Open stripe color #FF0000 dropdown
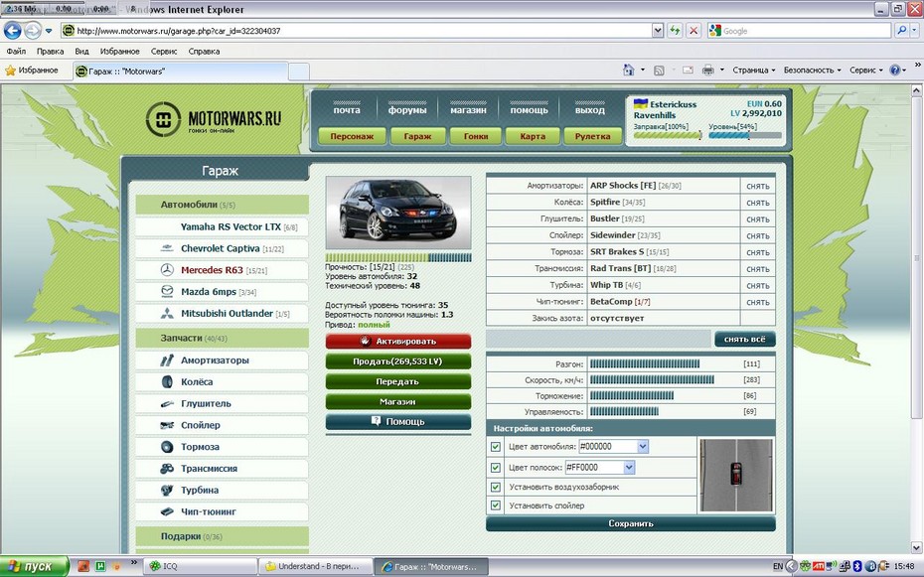The image size is (924, 577). point(629,468)
